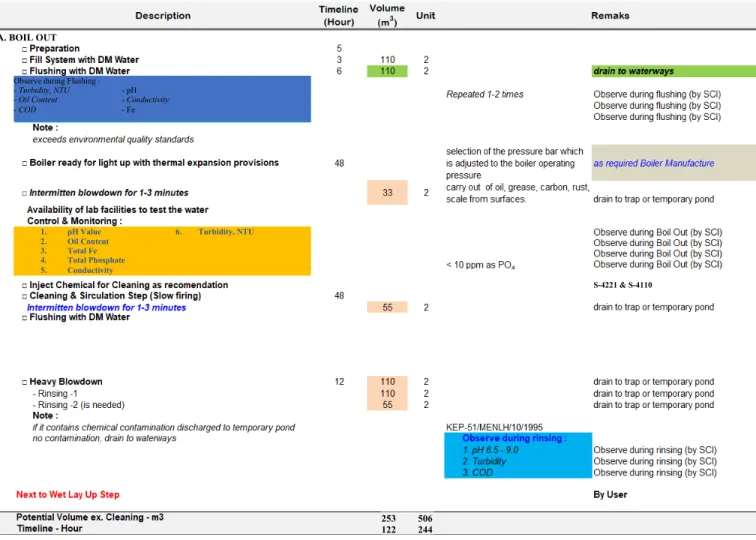Click the A. BOIL OUT section title

pos(28,38)
